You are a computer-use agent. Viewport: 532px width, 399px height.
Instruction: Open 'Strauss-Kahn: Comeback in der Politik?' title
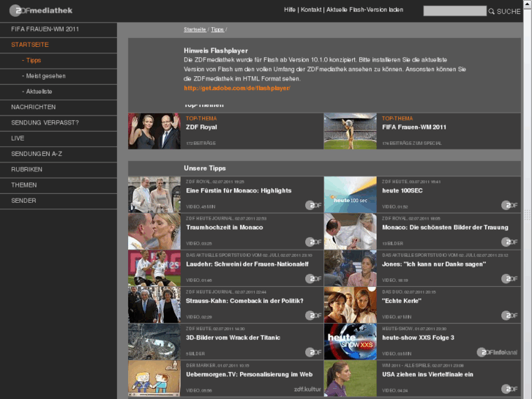tap(244, 301)
